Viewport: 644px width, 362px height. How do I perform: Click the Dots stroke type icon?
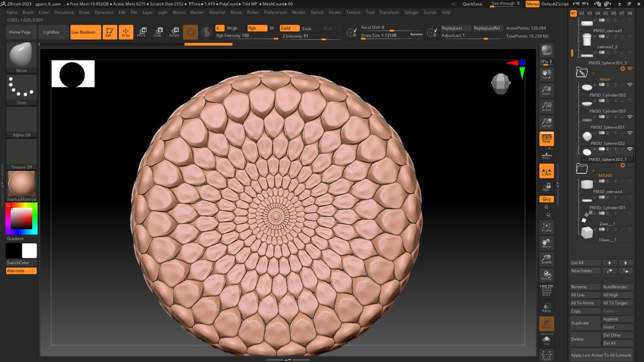coord(21,88)
